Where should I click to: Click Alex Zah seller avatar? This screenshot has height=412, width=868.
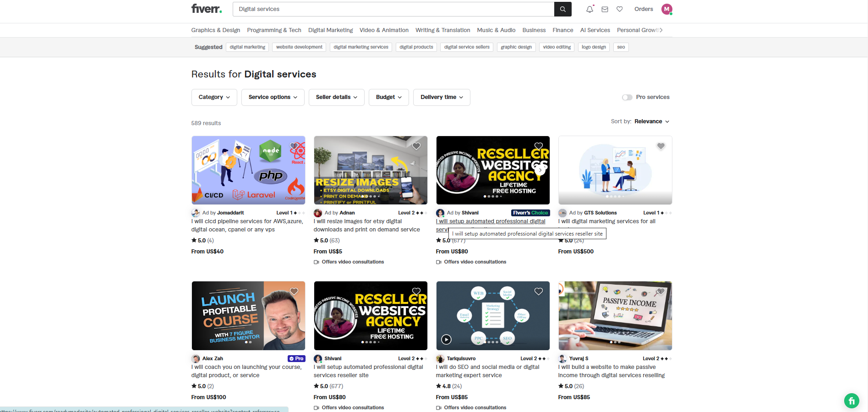tap(196, 359)
